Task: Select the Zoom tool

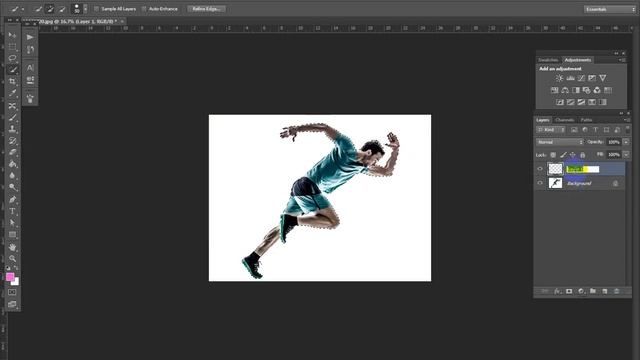Action: pyautogui.click(x=12, y=258)
